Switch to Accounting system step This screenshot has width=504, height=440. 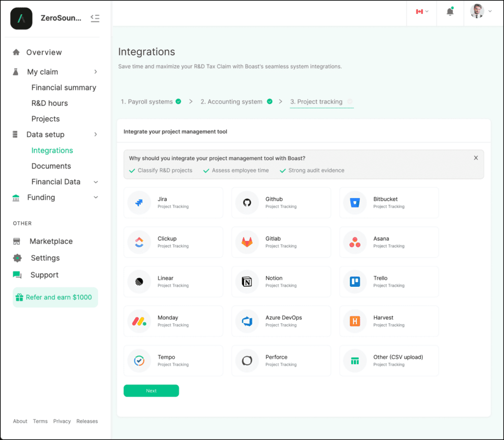click(231, 102)
